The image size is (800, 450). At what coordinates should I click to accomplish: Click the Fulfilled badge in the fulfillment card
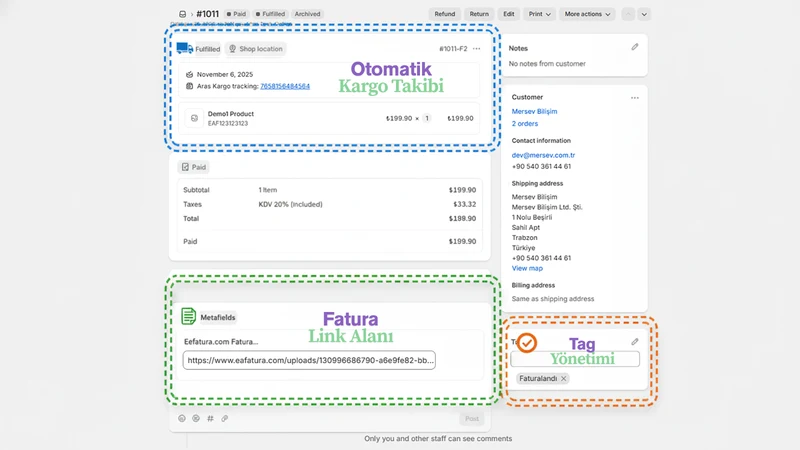tap(207, 49)
